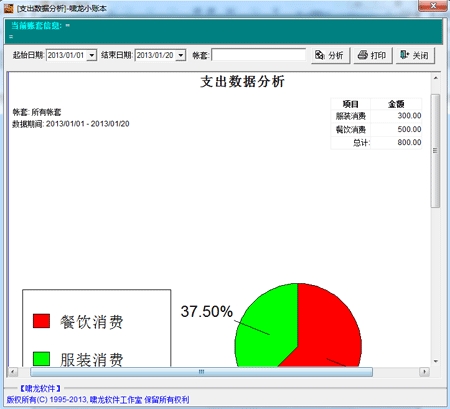Click the 服装消费 legend text
This screenshot has height=409, width=450.
(x=92, y=359)
